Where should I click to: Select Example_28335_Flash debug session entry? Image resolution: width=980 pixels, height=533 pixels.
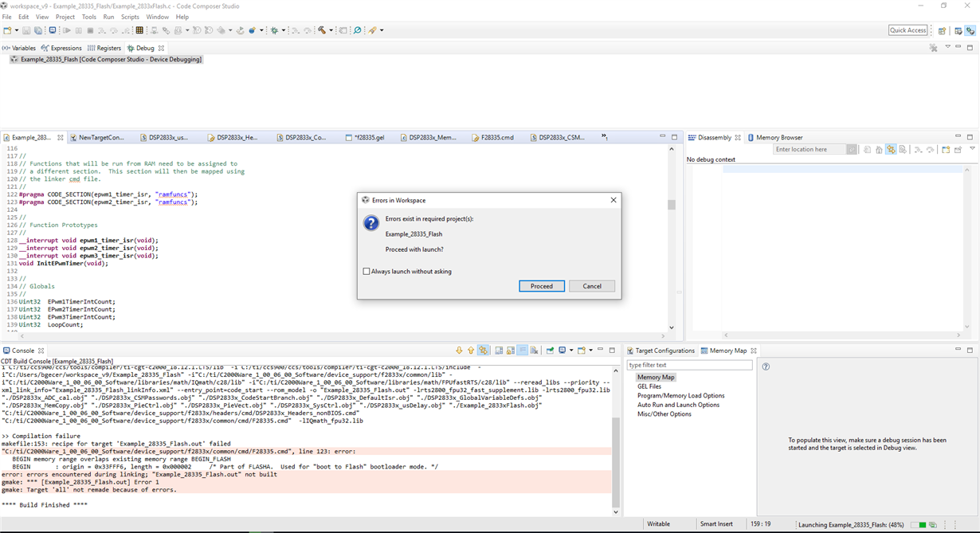(105, 59)
